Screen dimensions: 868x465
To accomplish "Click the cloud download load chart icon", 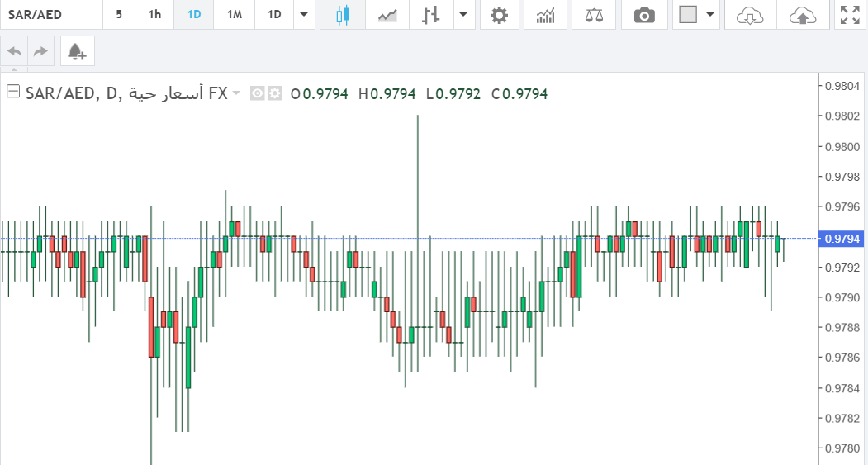I will click(x=750, y=15).
